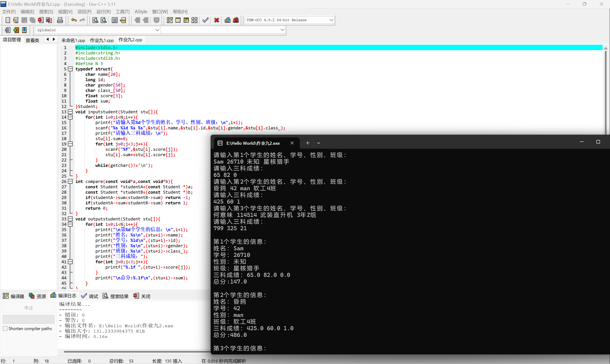Click the red X stop execution icon
This screenshot has width=610, height=364.
pos(216,20)
